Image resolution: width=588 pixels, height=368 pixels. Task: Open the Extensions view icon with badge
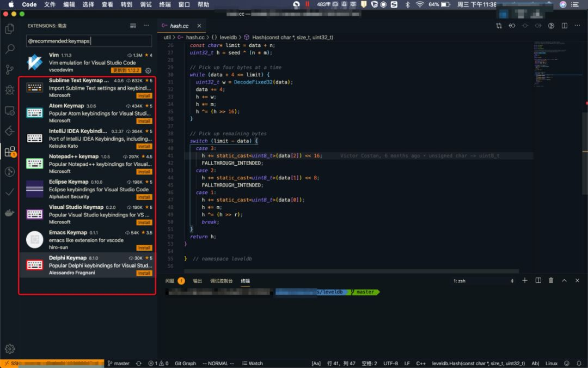[10, 152]
